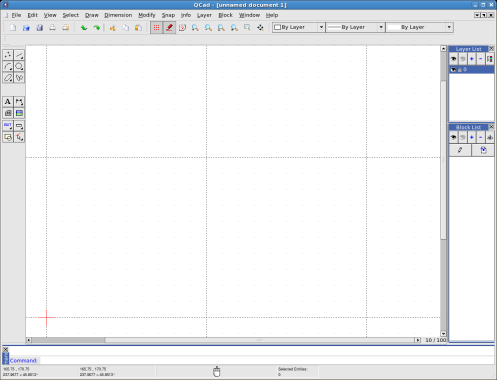
Task: Click in the Command input field
Action: click(267, 360)
